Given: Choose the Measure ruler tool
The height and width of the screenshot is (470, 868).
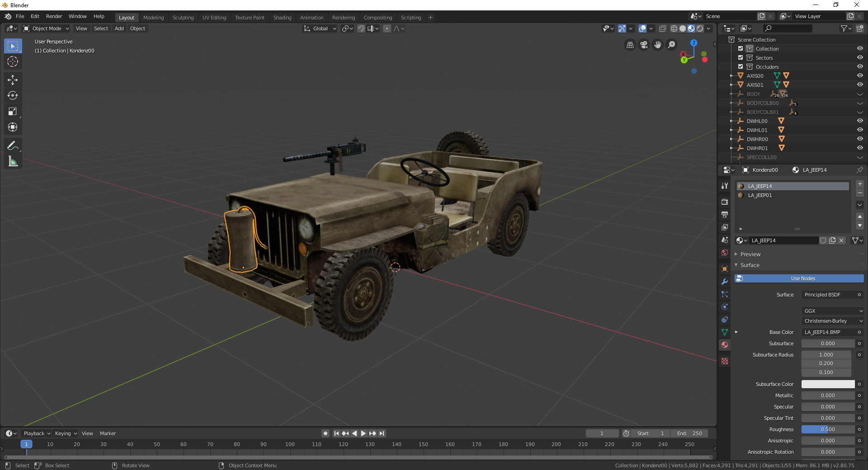Looking at the screenshot, I should [13, 161].
